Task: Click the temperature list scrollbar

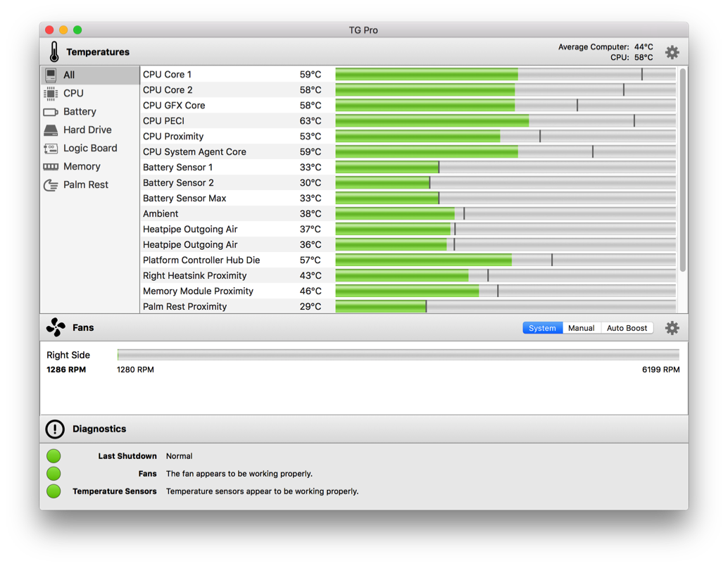Action: (x=682, y=169)
